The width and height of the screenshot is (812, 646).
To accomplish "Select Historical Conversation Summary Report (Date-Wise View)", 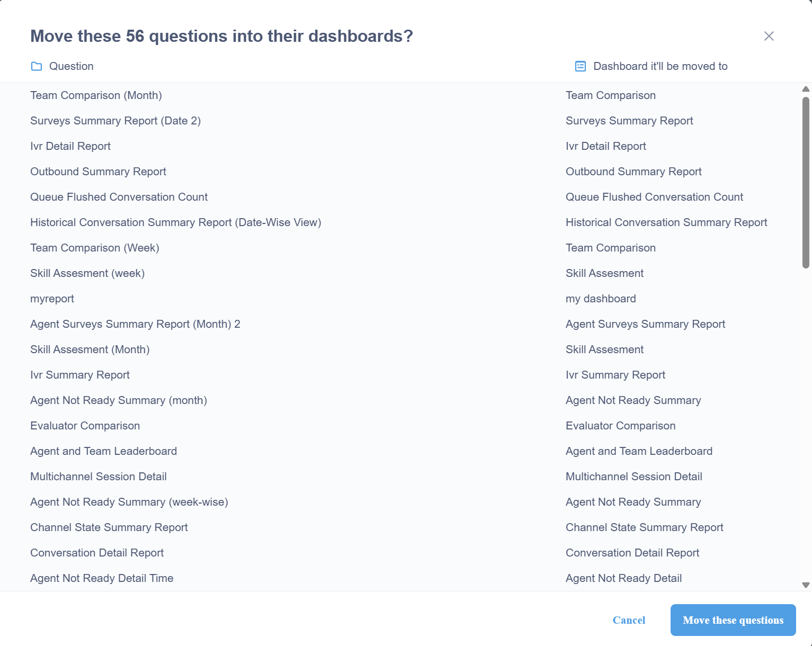I will coord(176,222).
